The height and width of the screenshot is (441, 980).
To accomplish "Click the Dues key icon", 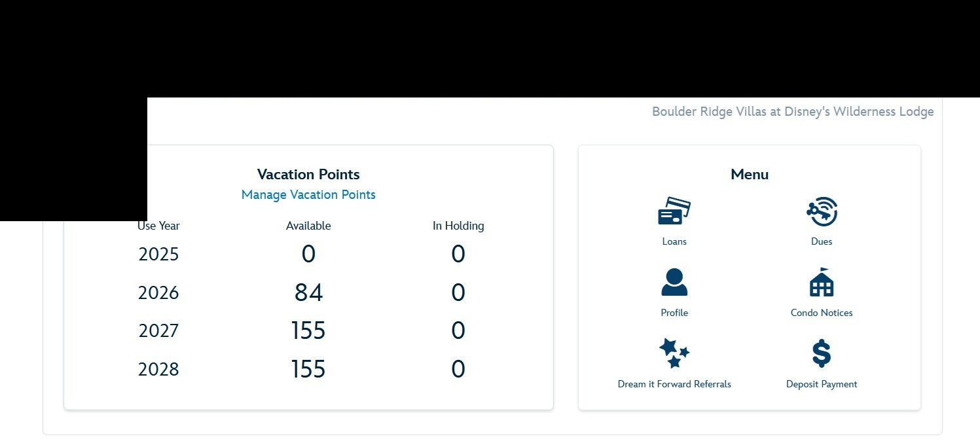I will pyautogui.click(x=822, y=211).
